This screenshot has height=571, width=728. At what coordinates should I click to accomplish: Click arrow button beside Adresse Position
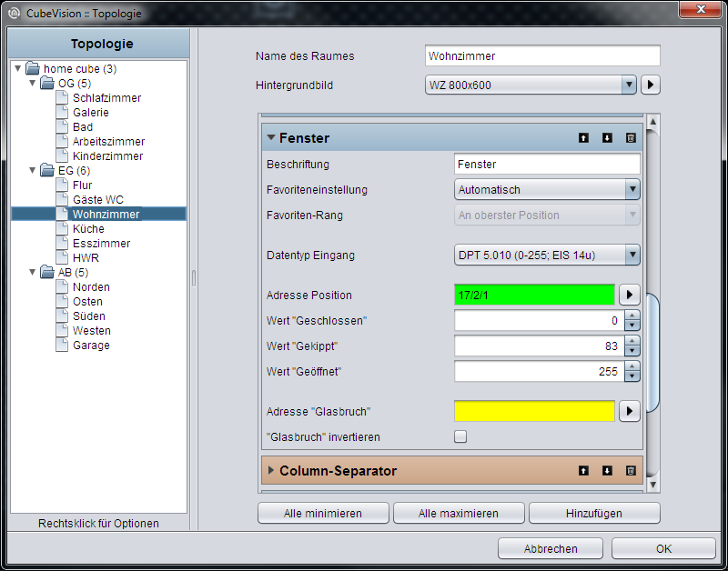click(630, 295)
